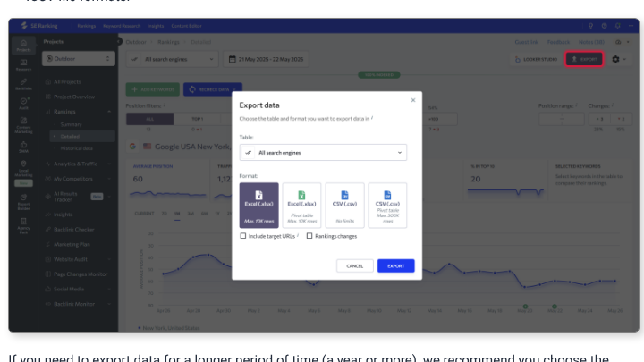
Task: Collapse the Rankings sidebar section
Action: [x=109, y=112]
